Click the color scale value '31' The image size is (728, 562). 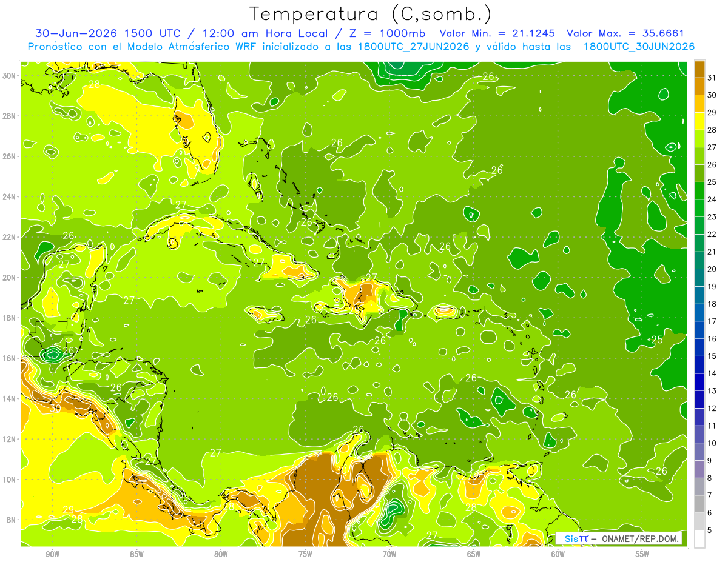coord(712,78)
